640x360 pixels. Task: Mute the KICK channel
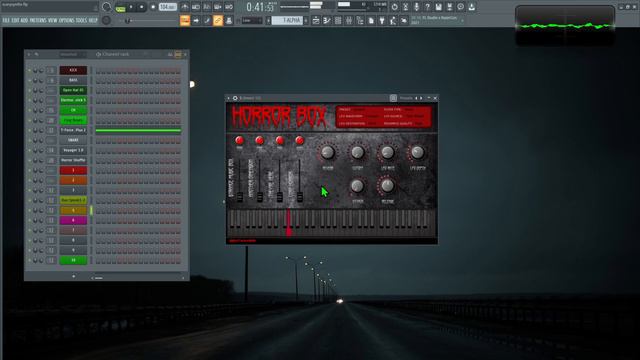pyautogui.click(x=29, y=70)
